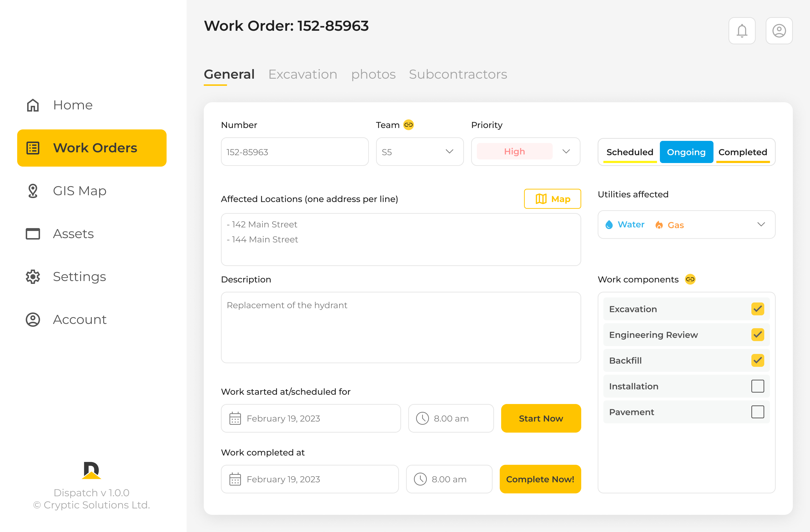Click the Start Now button
Viewport: 810px width, 532px height.
click(x=541, y=418)
